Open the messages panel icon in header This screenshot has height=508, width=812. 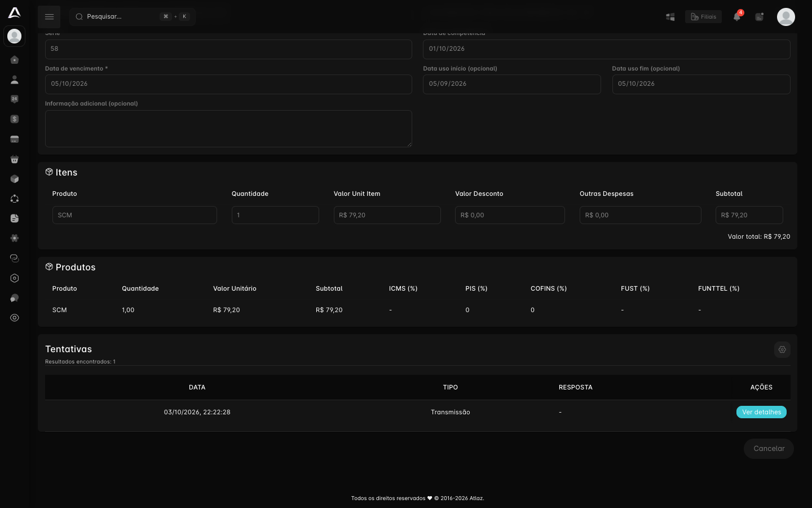(760, 17)
